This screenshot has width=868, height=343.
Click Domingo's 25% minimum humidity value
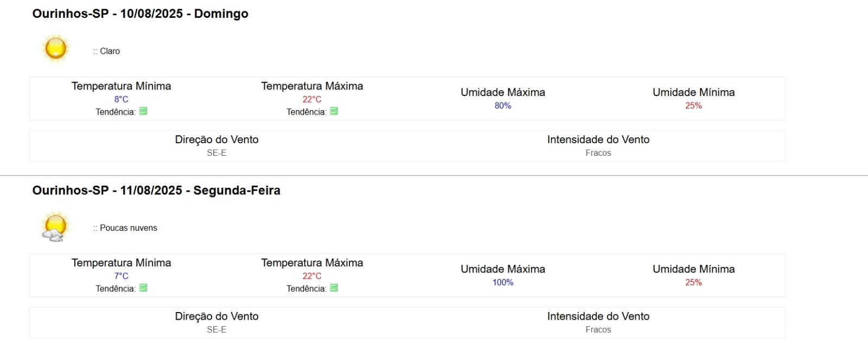click(x=693, y=106)
